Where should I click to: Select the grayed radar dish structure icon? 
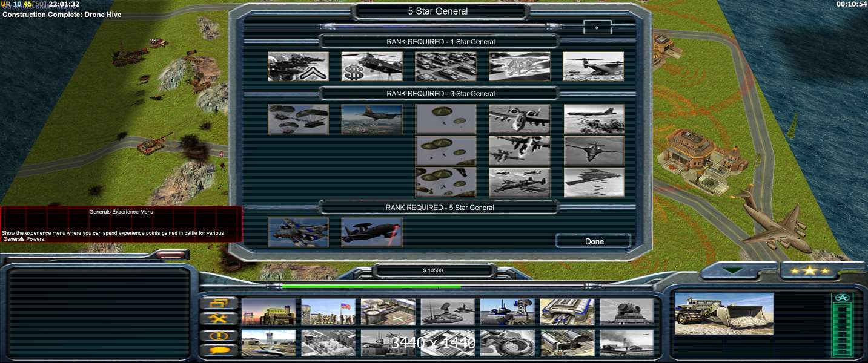[x=448, y=312]
